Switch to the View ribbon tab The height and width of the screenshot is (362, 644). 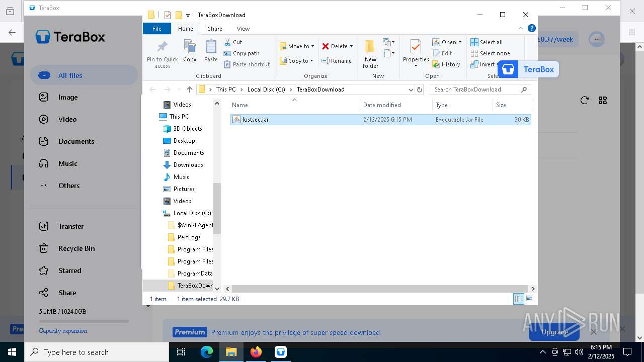click(243, 29)
